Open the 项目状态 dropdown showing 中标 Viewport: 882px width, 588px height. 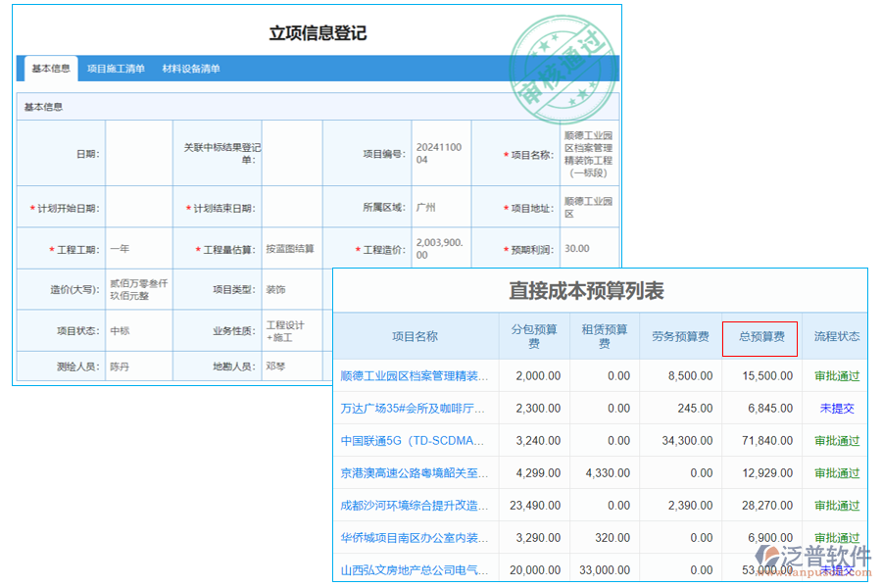138,331
